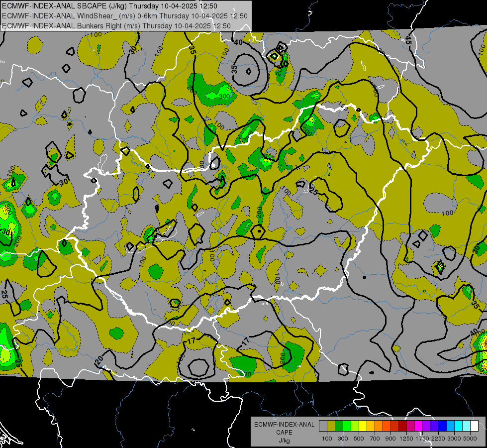Click the 500 legend value
This screenshot has width=487, height=448.
[359, 439]
